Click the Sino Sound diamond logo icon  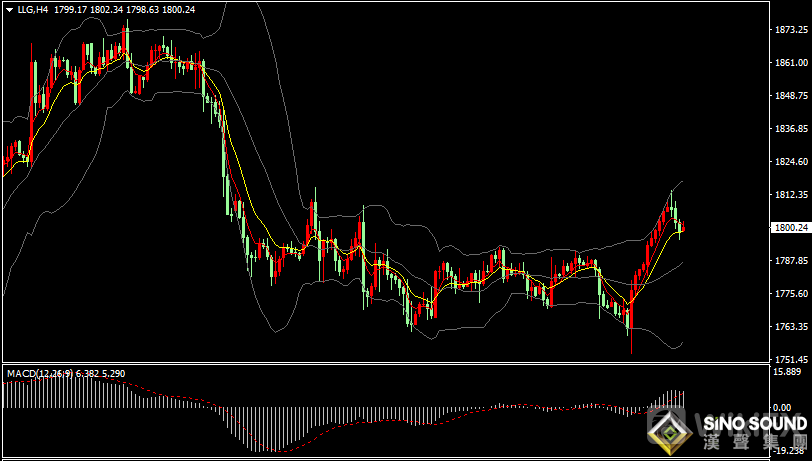pos(669,431)
